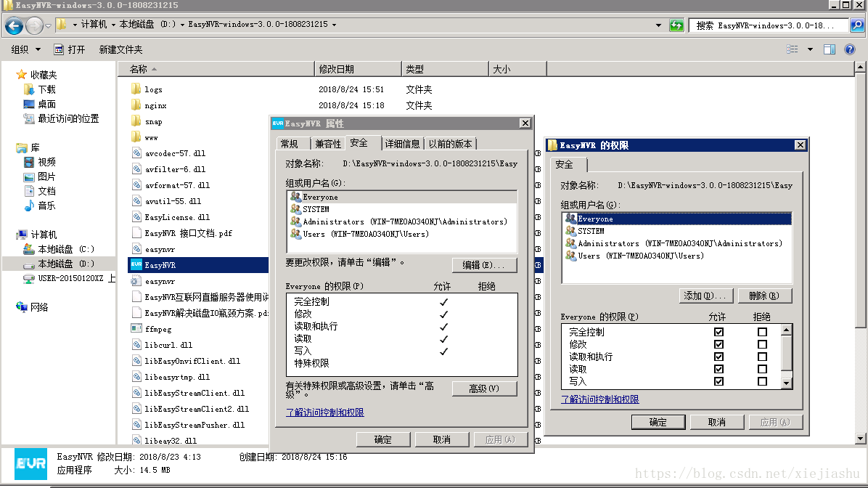
Task: Uncheck Allow for 完全控制 permission
Action: point(718,332)
